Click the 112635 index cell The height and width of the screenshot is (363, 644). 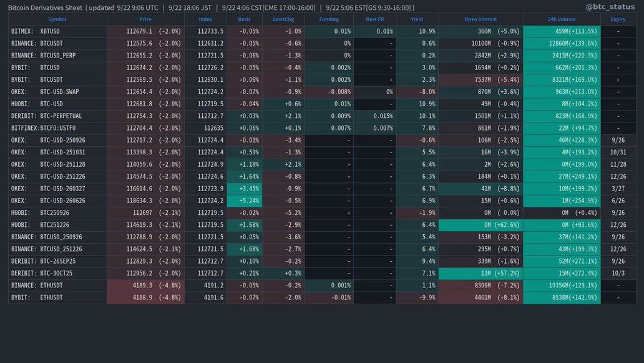[x=205, y=128]
